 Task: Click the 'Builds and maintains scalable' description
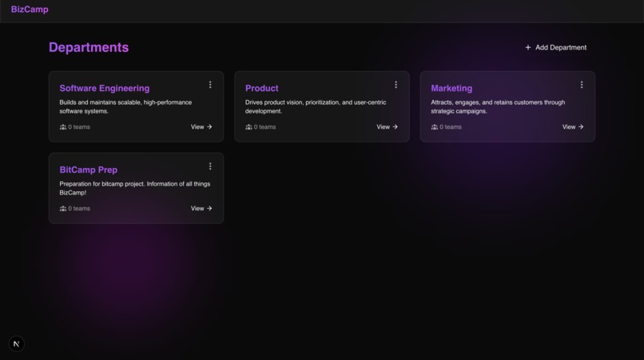point(125,106)
